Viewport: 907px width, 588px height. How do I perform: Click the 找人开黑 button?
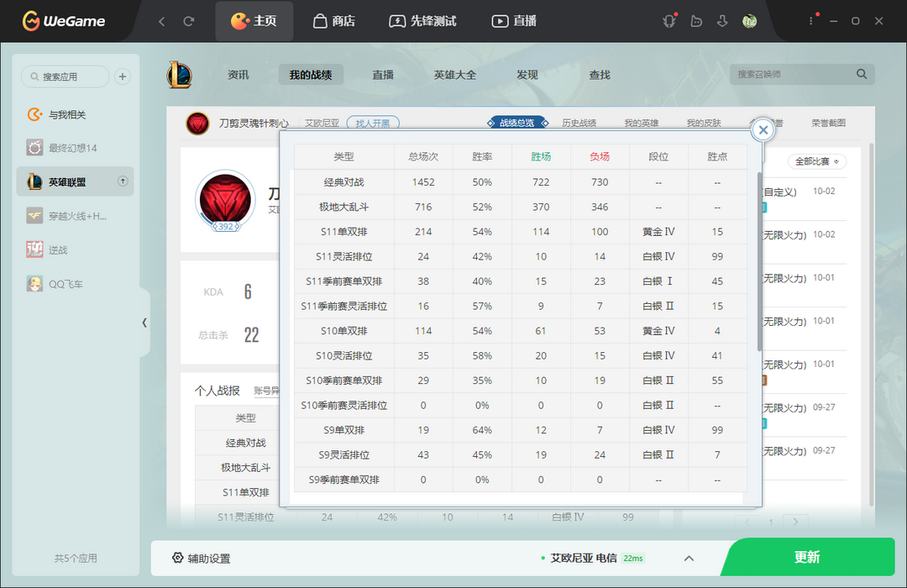point(373,123)
